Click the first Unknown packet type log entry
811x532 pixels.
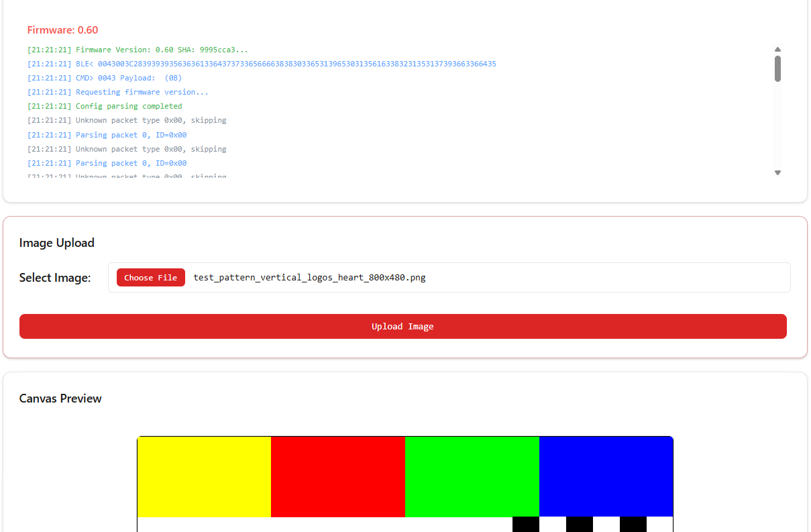pyautogui.click(x=127, y=121)
